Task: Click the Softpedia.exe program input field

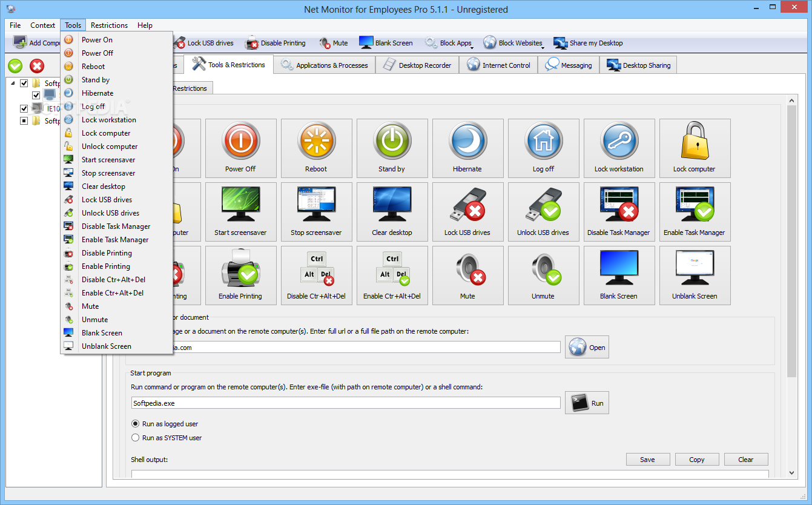Action: [x=346, y=403]
